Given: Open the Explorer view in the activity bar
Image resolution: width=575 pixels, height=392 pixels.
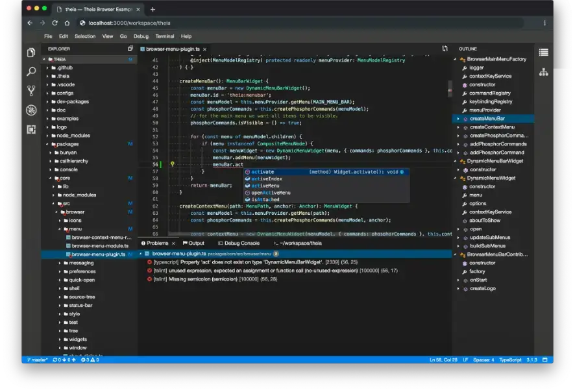Looking at the screenshot, I should 31,53.
